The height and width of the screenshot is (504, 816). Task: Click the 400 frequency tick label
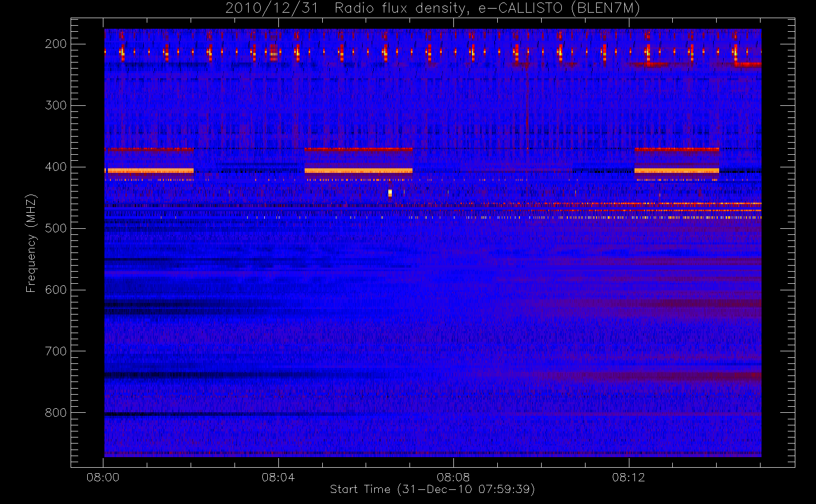pyautogui.click(x=55, y=167)
